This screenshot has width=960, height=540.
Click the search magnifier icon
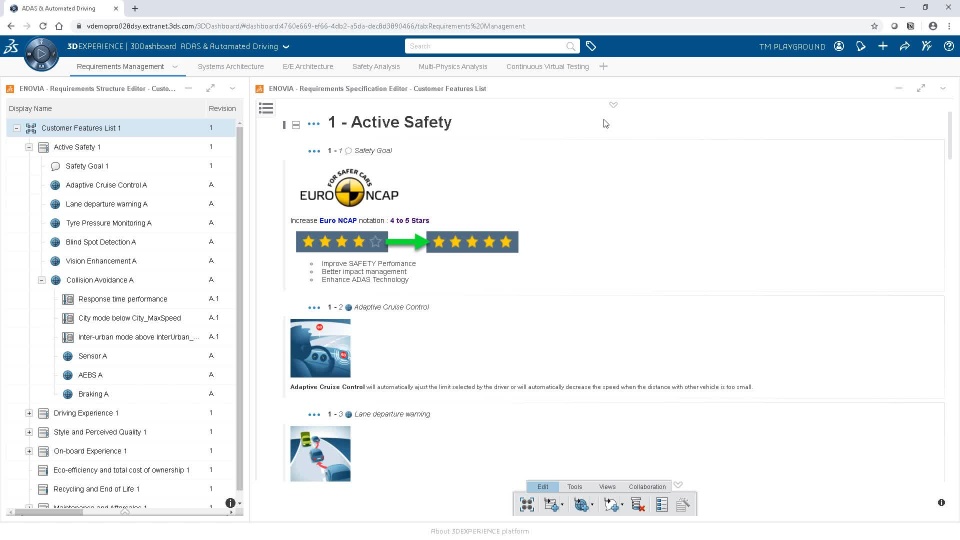tap(571, 46)
